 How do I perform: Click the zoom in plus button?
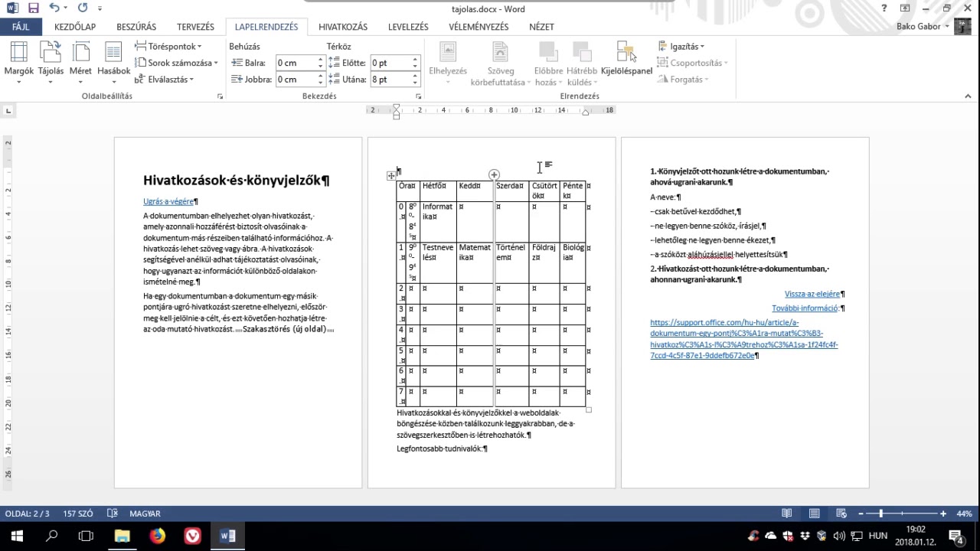click(x=943, y=514)
